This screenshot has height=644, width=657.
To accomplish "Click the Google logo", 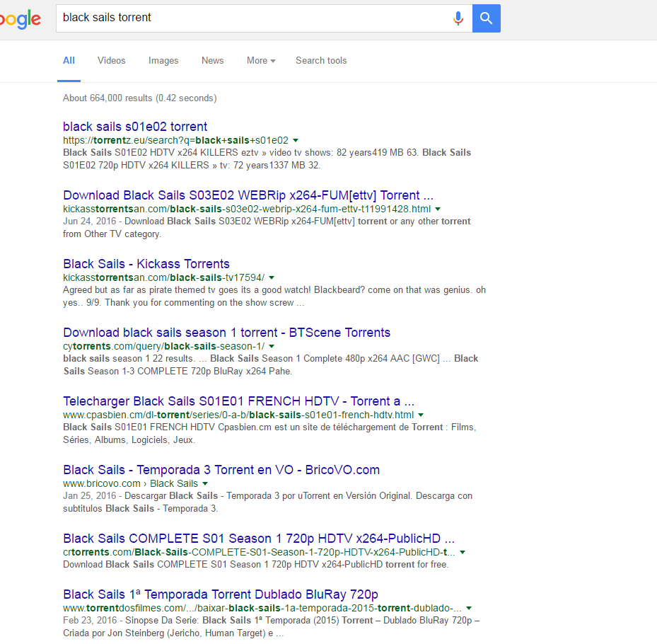I will (x=20, y=19).
